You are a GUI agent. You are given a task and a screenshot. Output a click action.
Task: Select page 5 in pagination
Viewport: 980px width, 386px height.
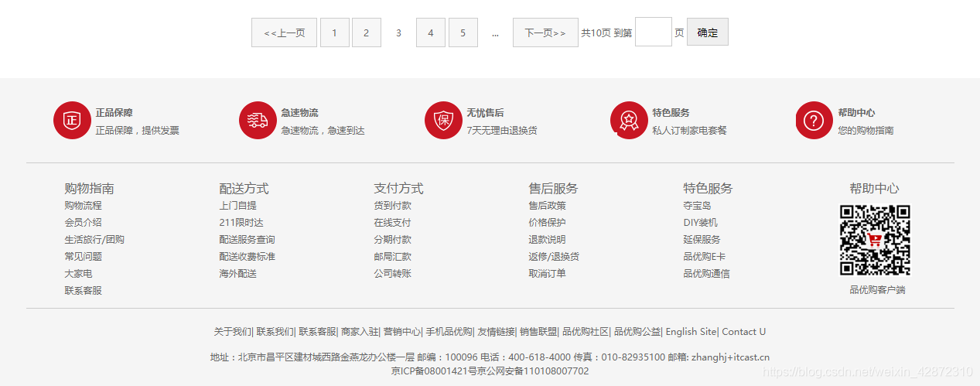pos(463,32)
